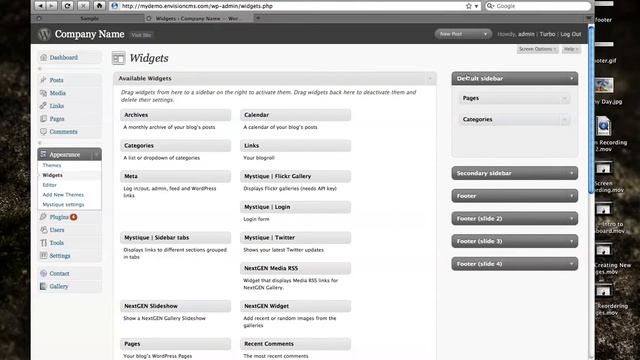Screen dimensions: 640x360
Task: Open the New Post dropdown arrow
Action: coord(485,34)
